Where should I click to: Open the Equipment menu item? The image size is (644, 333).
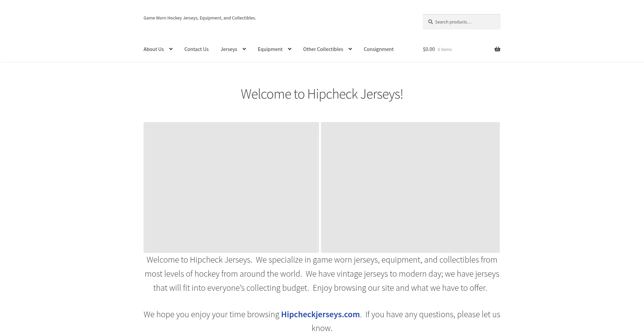point(270,49)
